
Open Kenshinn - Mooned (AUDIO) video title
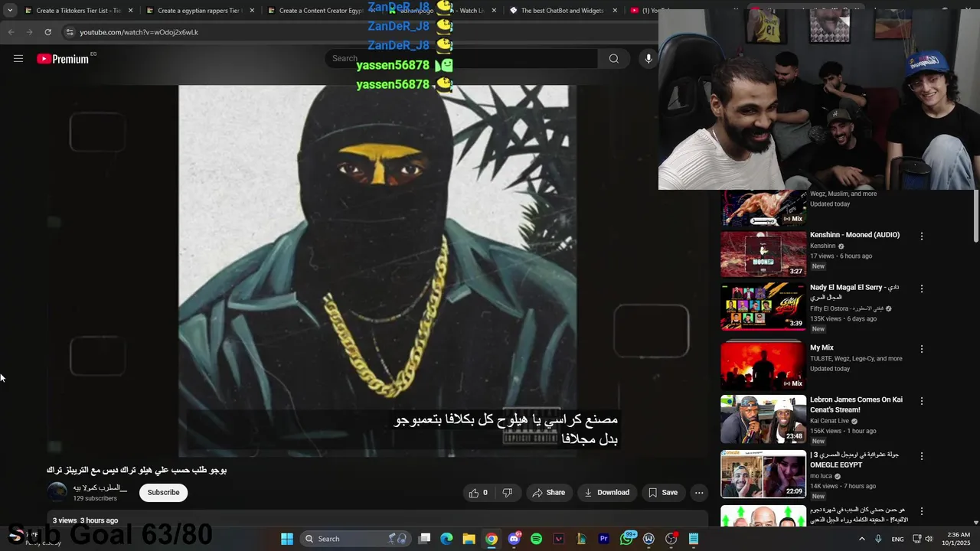854,235
